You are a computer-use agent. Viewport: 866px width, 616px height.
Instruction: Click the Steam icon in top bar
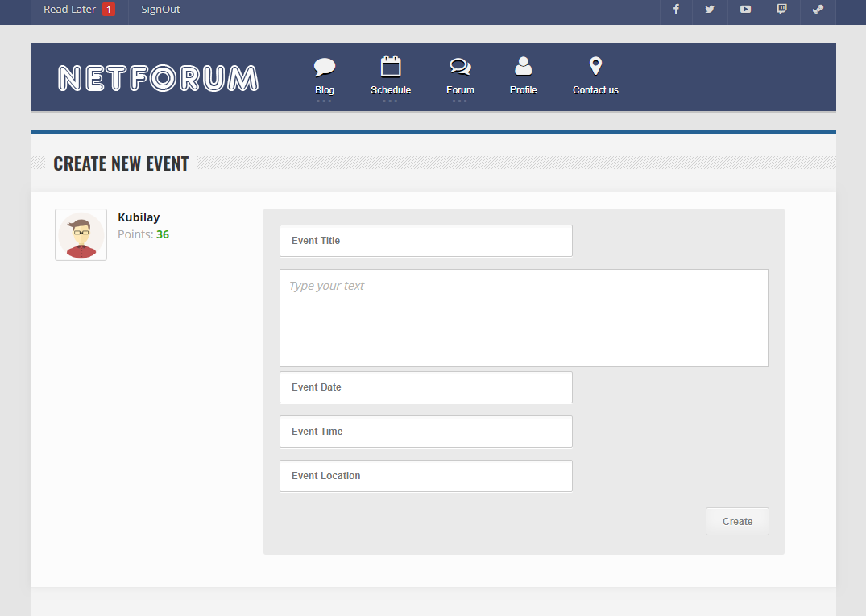(x=818, y=11)
